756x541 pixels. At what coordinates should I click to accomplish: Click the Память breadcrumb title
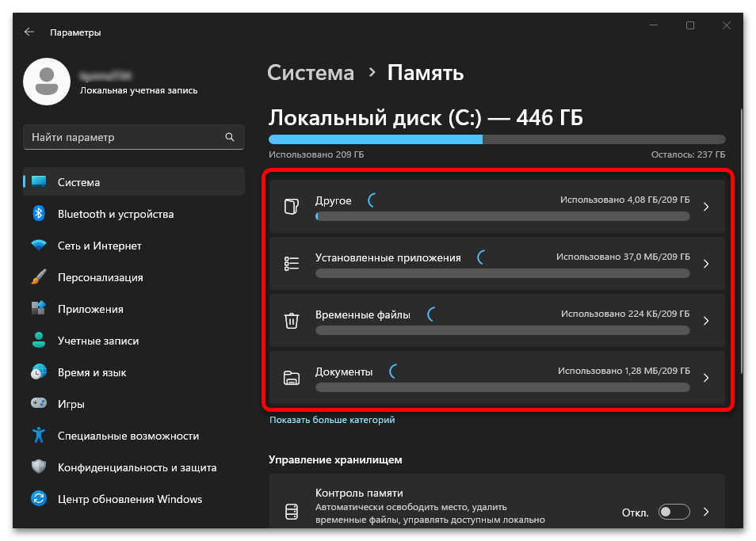426,73
